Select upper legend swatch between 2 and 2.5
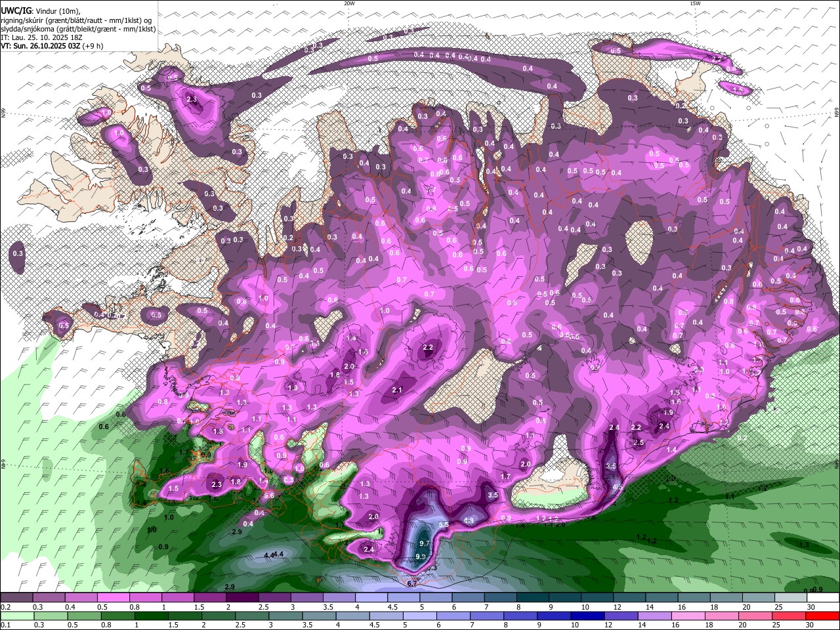The image size is (840, 630). 241,598
